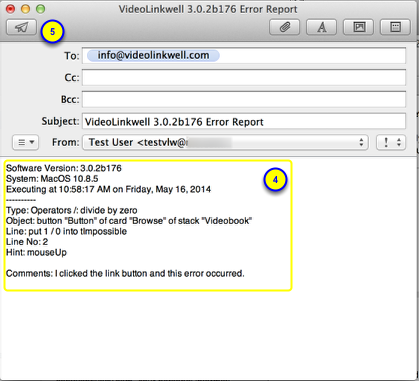Click in the Cc field
419x381 pixels.
[x=244, y=77]
